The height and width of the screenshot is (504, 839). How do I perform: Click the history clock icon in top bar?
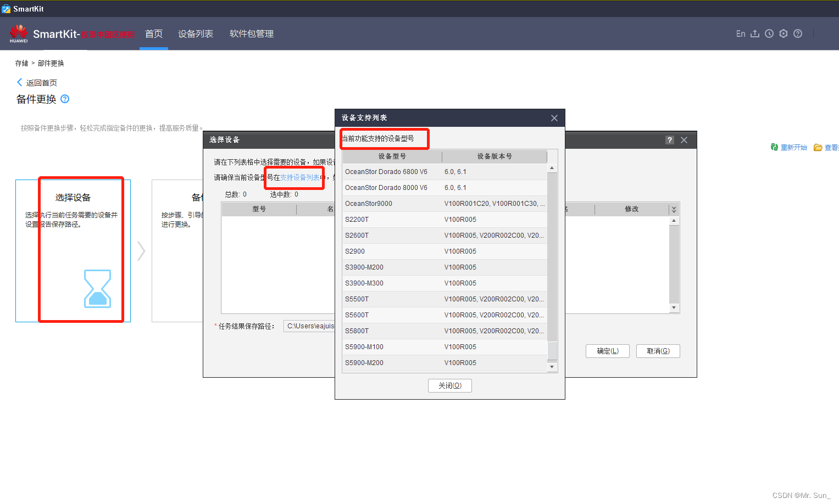[769, 33]
